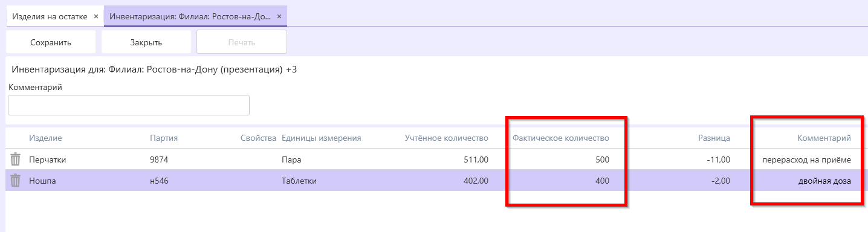The height and width of the screenshot is (232, 868).
Task: Edit comment перерасход на приёме
Action: pyautogui.click(x=806, y=159)
